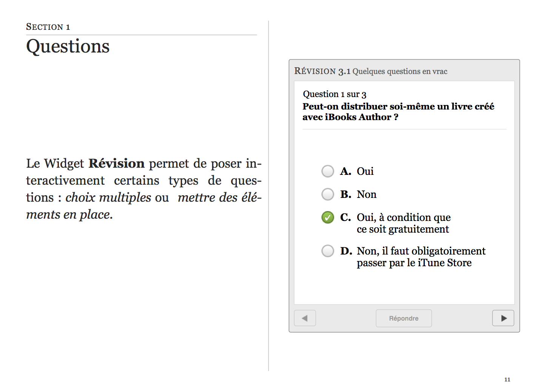Screen dimensions: 537x392
Task: Go back with the previous question arrow
Action: pos(305,318)
